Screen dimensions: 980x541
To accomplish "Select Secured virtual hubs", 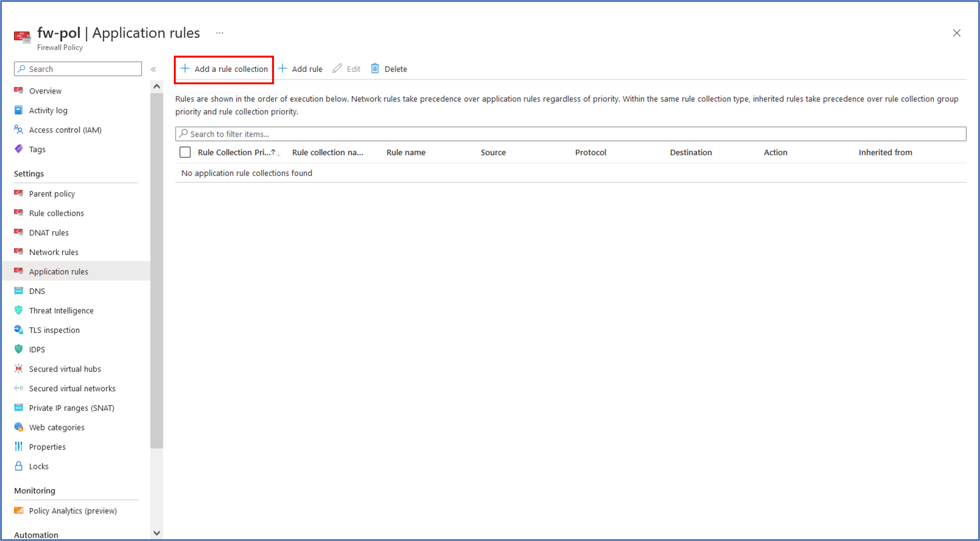I will 65,369.
